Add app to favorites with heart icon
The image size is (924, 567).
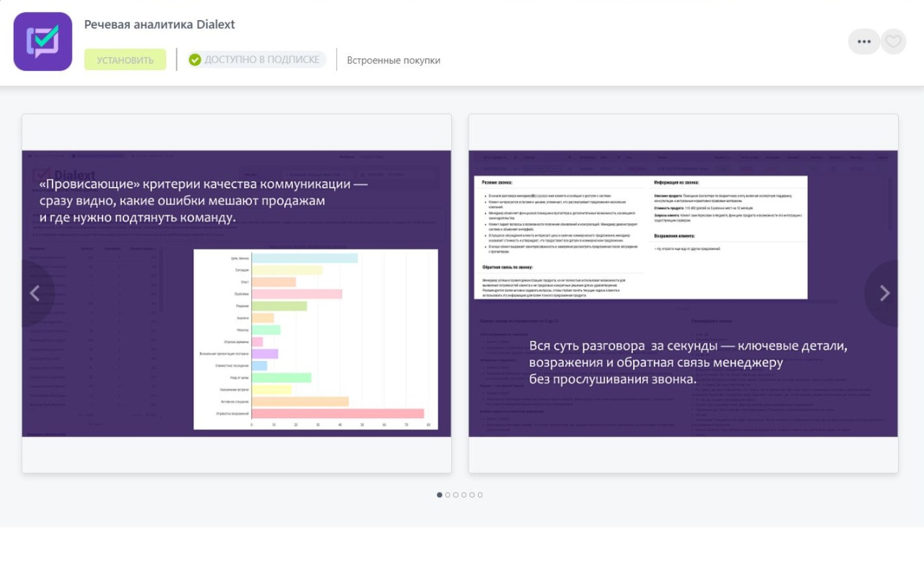(894, 42)
